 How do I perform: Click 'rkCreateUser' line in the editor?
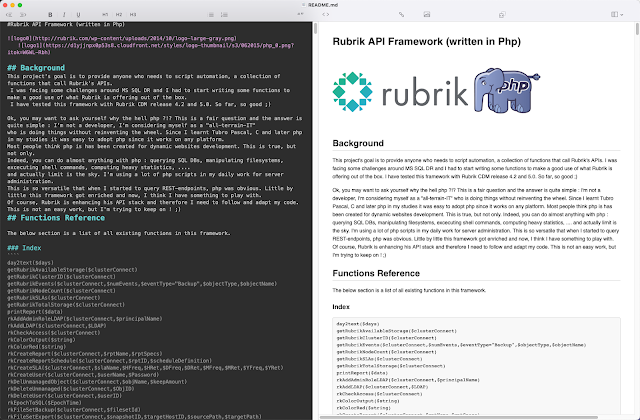tap(83, 375)
